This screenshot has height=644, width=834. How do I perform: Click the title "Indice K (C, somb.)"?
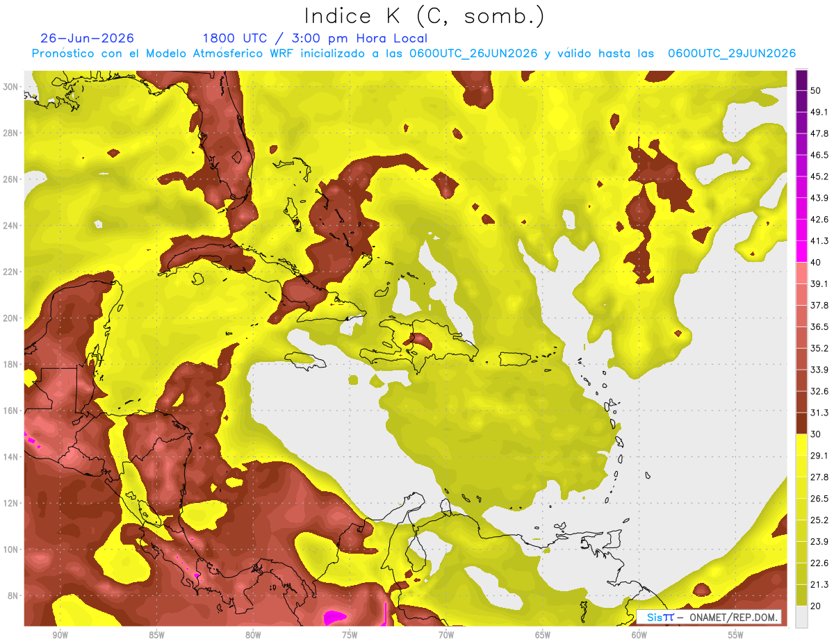(x=424, y=15)
